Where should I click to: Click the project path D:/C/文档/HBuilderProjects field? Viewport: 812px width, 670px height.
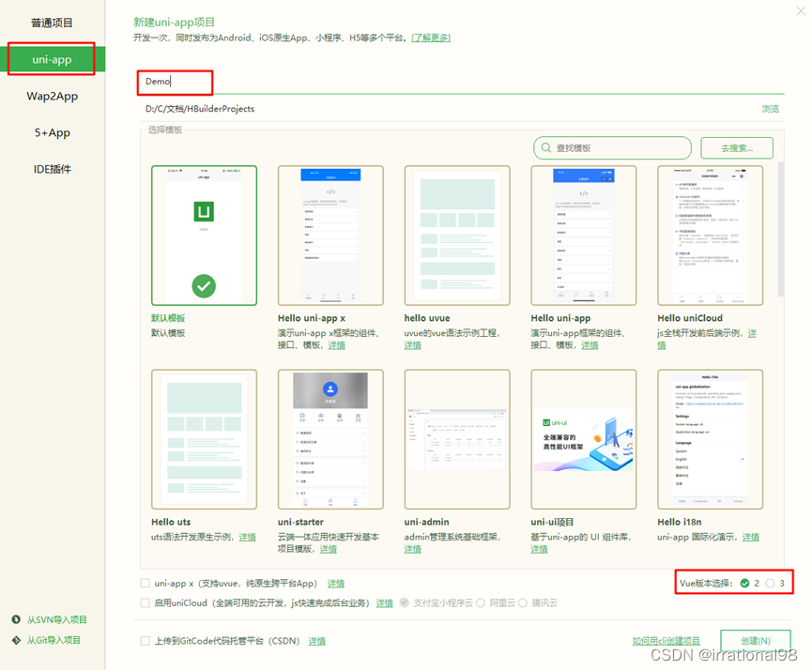(x=445, y=109)
